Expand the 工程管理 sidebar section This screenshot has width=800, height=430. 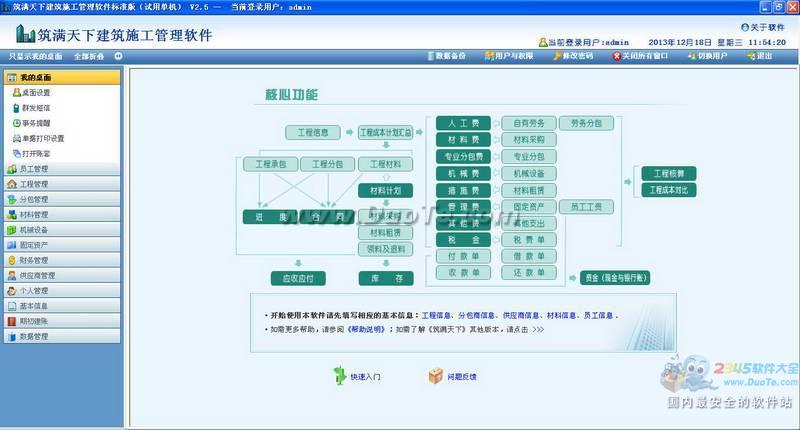(62, 184)
